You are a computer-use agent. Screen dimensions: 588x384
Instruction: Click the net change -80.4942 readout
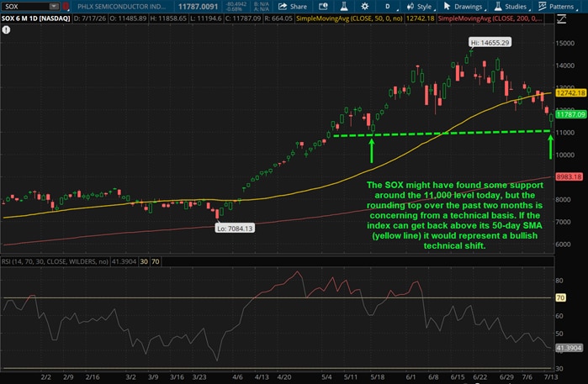pyautogui.click(x=236, y=4)
